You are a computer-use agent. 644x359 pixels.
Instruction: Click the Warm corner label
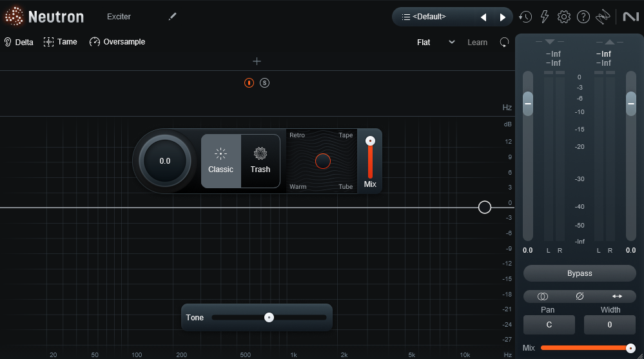(x=298, y=187)
